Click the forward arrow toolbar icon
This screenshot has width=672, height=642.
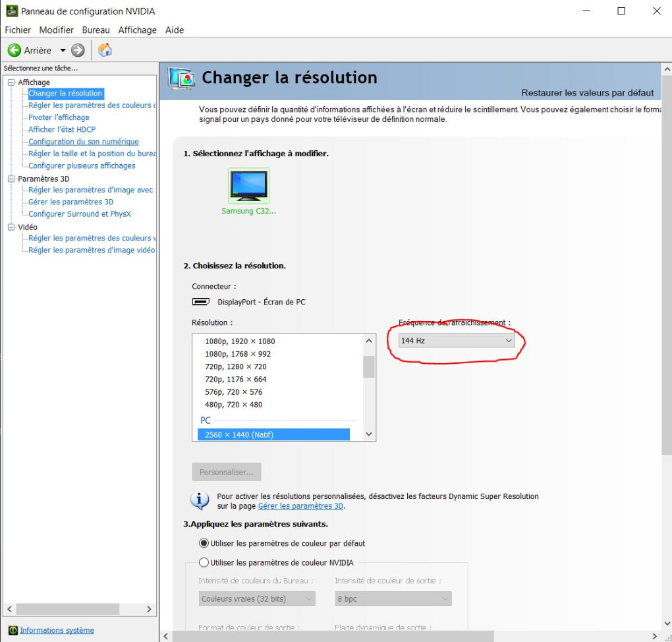(x=78, y=50)
